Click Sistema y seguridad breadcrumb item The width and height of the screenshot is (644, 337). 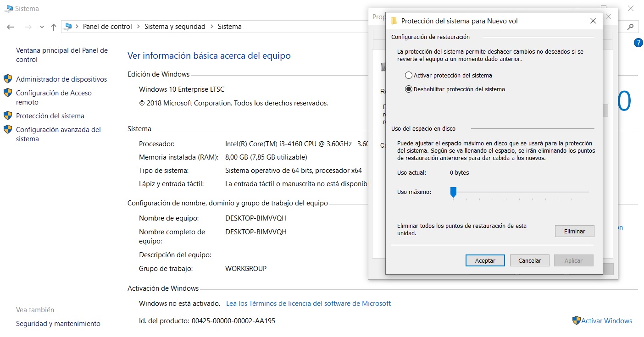tap(175, 27)
